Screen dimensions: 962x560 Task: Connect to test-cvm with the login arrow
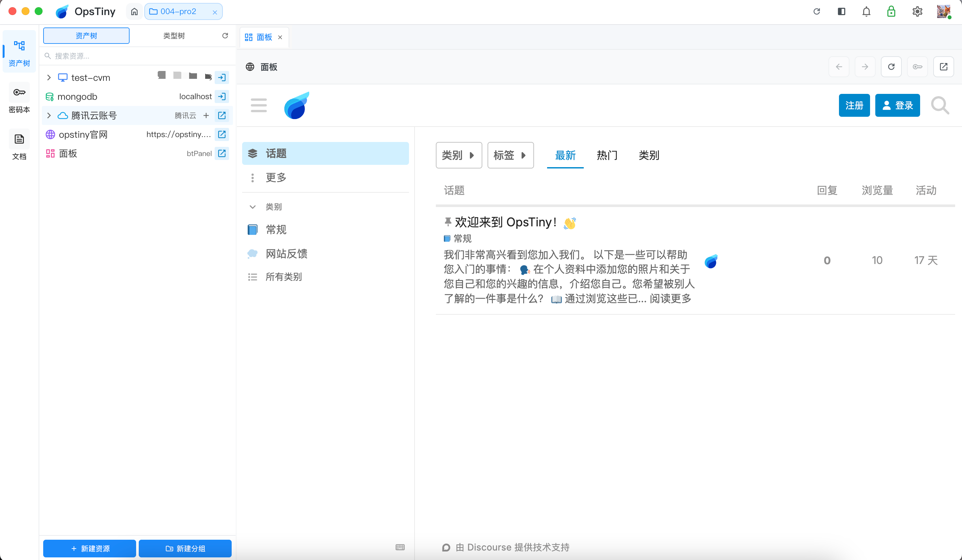pyautogui.click(x=222, y=78)
